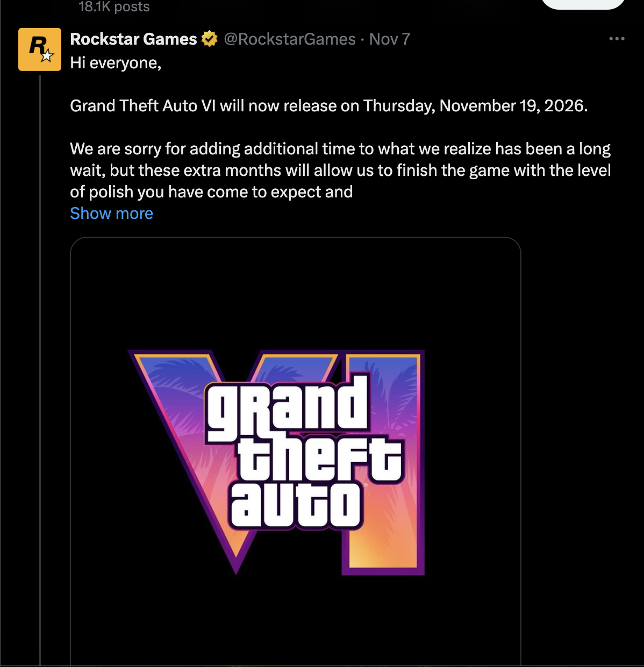The height and width of the screenshot is (667, 644).
Task: Open the @RockstarGames handle link
Action: click(288, 39)
